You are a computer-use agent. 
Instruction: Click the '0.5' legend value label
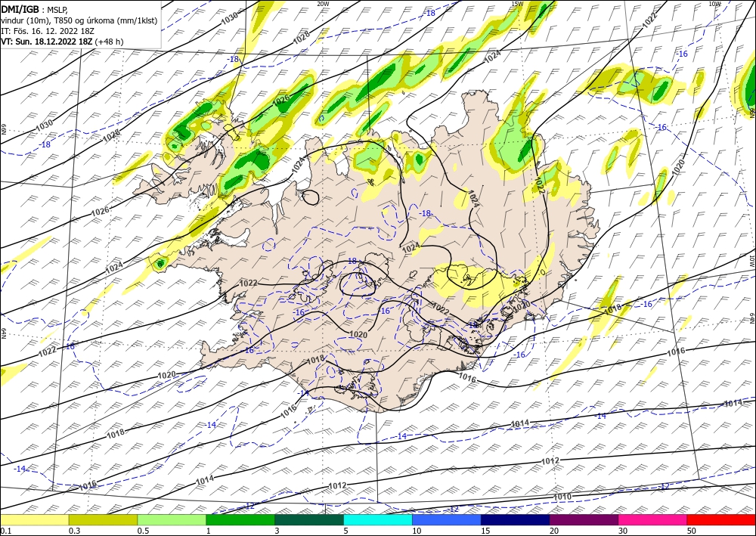click(143, 531)
